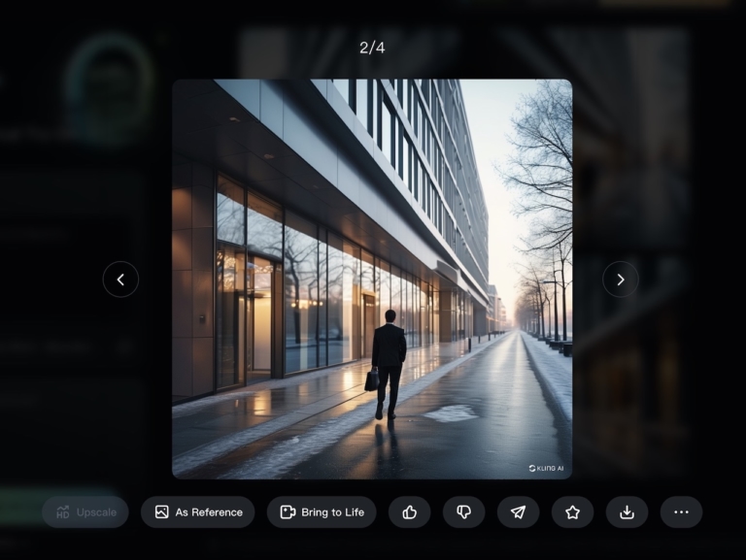
Task: Add image to favorites with star
Action: click(x=572, y=512)
